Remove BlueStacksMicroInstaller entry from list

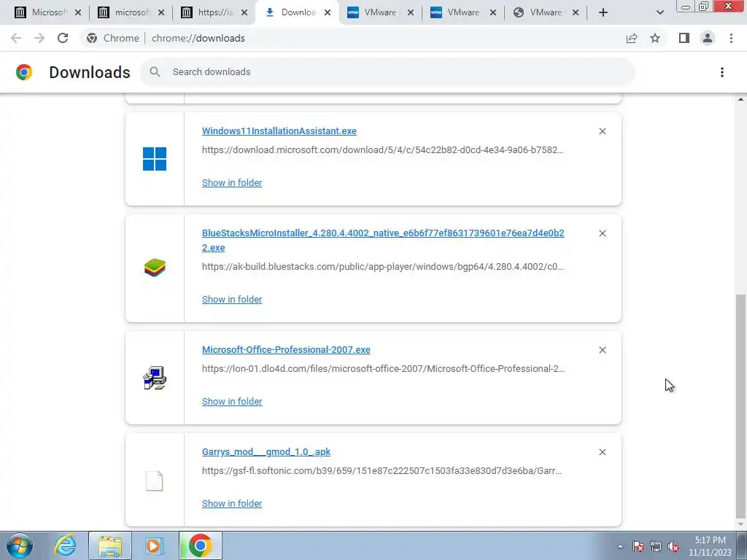tap(602, 233)
